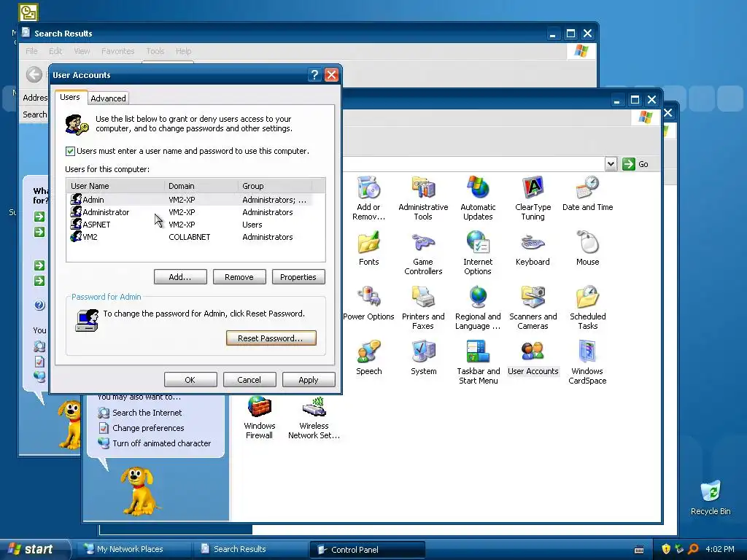Viewport: 747px width, 560px height.
Task: Toggle 'Users must enter a user name' checkbox
Action: (x=70, y=151)
